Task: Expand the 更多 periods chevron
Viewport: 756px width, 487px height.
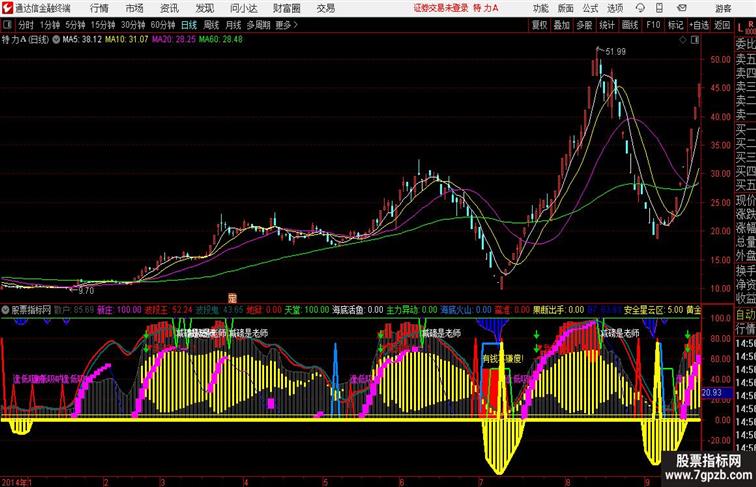Action: pos(286,25)
